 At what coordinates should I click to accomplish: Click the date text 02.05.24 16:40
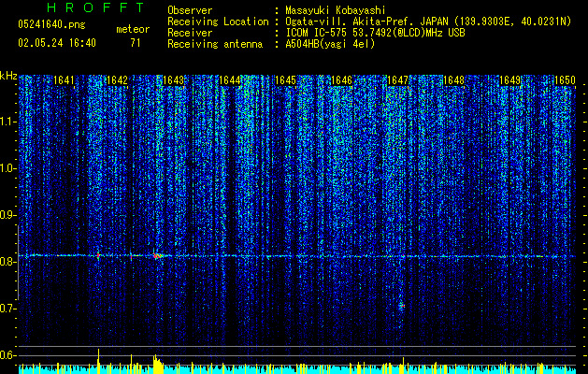click(x=57, y=43)
